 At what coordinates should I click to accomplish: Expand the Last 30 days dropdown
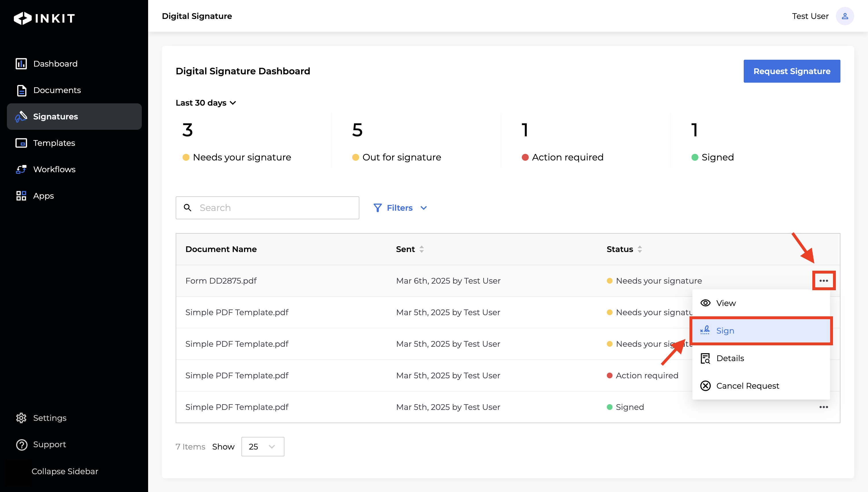tap(206, 103)
